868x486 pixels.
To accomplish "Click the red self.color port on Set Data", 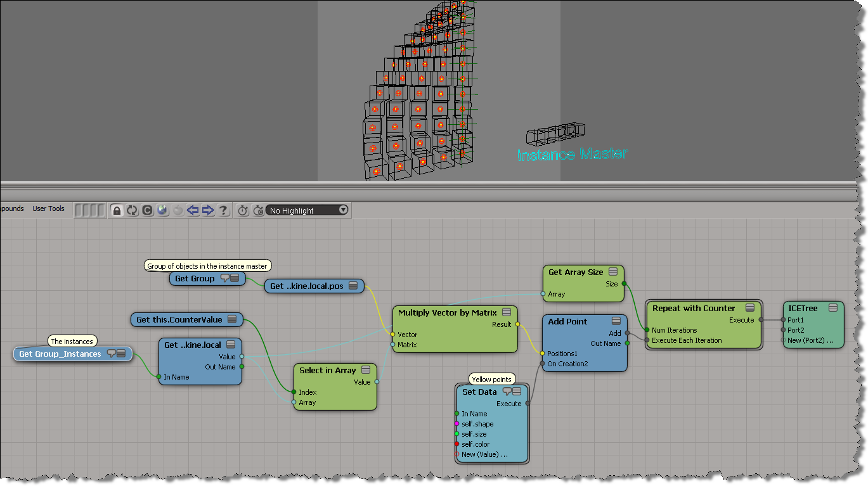I will pos(457,444).
